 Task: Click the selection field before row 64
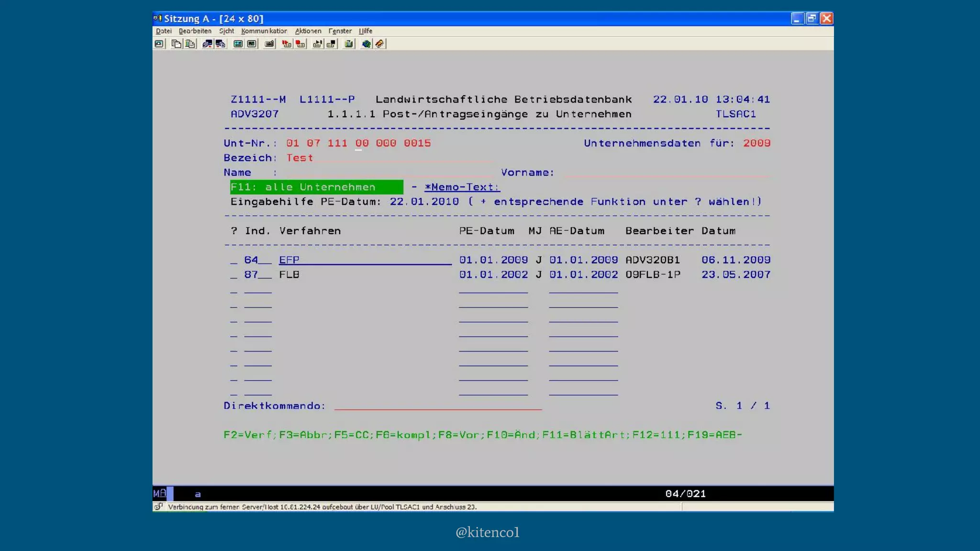point(234,261)
